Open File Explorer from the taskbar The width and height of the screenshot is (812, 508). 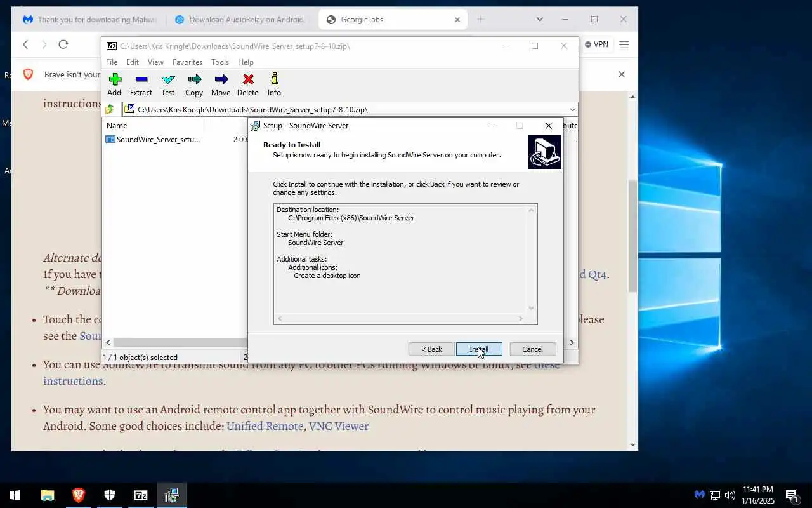pyautogui.click(x=48, y=495)
